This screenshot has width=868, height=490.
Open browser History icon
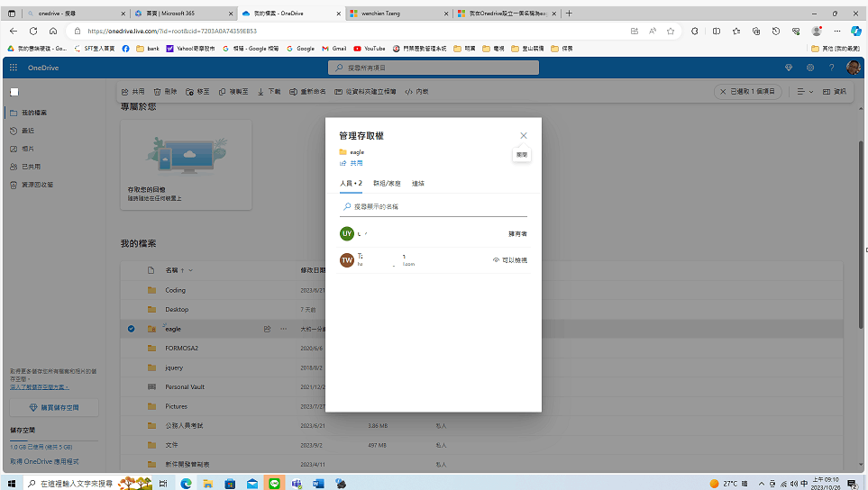coord(776,31)
